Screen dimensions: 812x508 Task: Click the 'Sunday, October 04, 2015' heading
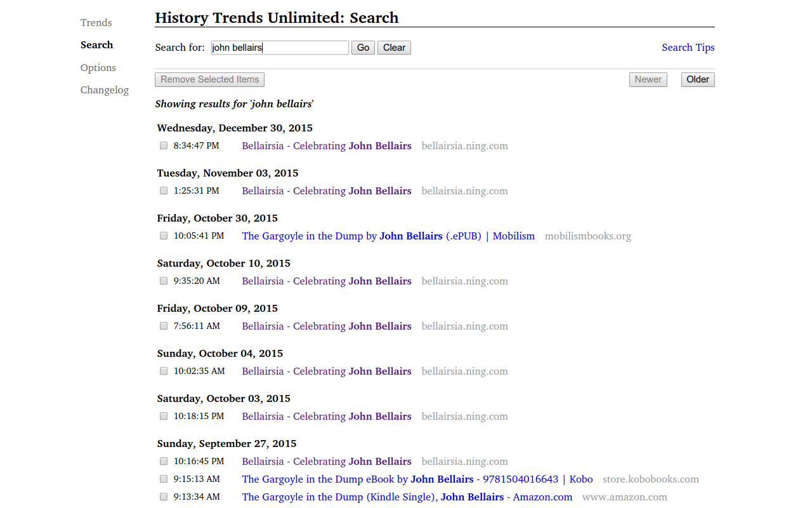(x=220, y=354)
